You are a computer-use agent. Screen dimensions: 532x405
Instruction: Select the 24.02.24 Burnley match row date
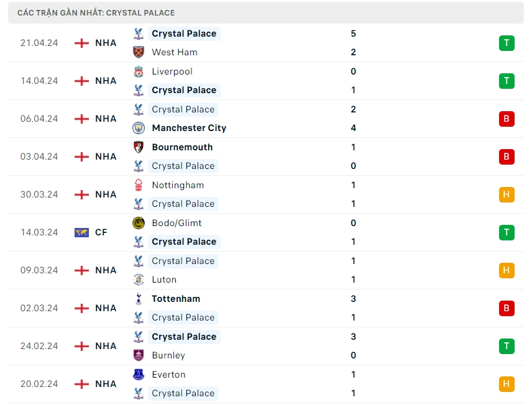pos(39,346)
